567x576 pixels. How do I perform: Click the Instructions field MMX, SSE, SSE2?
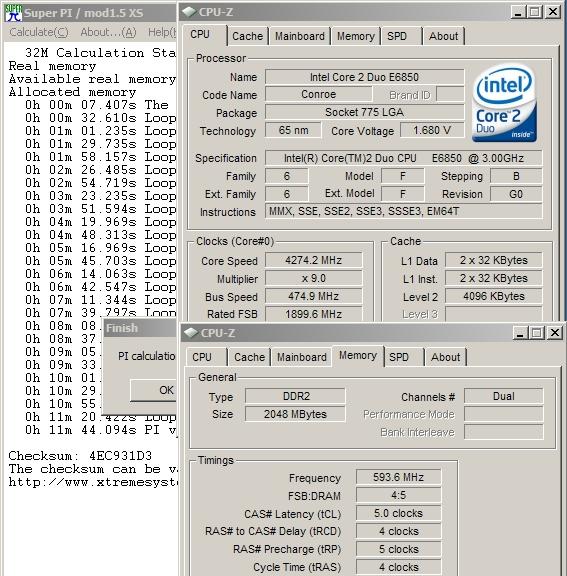(404, 212)
